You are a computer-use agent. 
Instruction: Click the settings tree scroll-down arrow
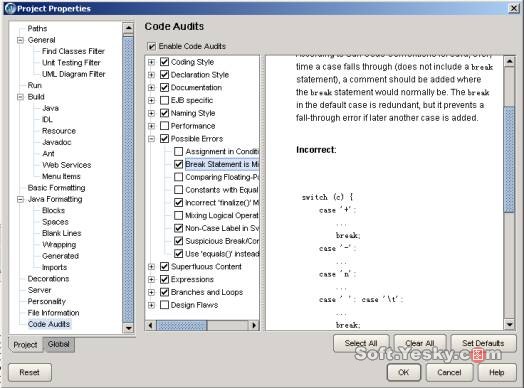click(128, 328)
